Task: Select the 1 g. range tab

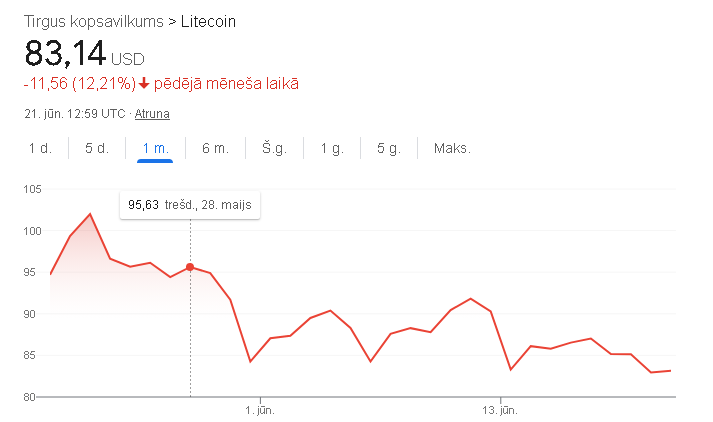Action: (x=332, y=148)
